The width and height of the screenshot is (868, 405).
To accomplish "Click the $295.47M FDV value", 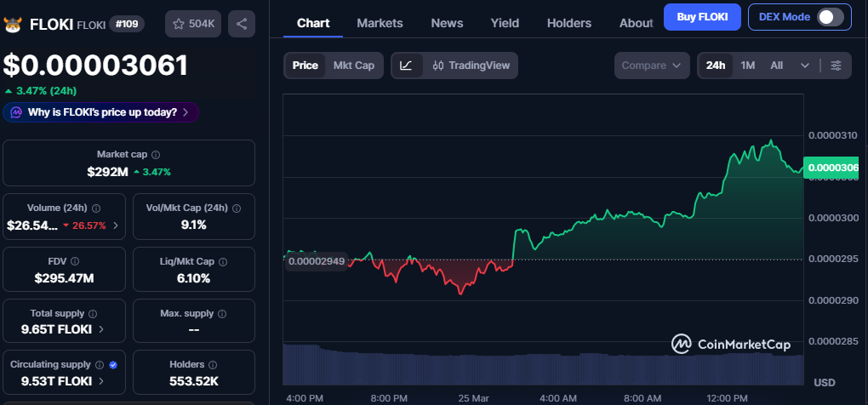I will click(x=64, y=277).
